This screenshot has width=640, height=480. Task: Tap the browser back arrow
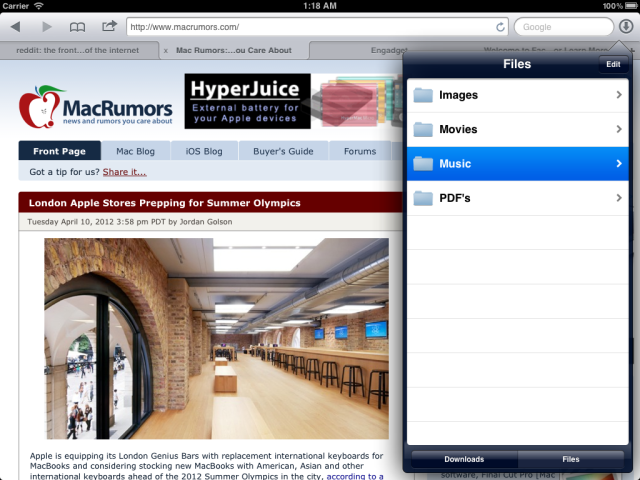pos(16,27)
